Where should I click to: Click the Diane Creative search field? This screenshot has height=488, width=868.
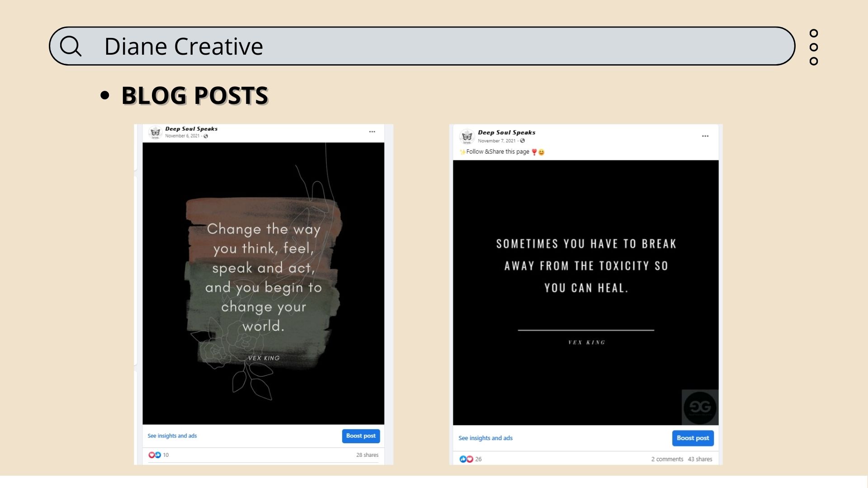pyautogui.click(x=420, y=46)
